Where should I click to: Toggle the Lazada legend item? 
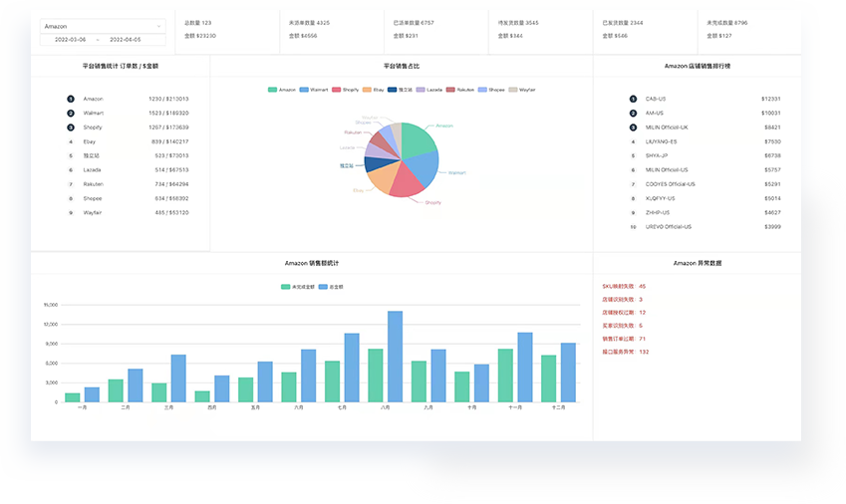[428, 90]
